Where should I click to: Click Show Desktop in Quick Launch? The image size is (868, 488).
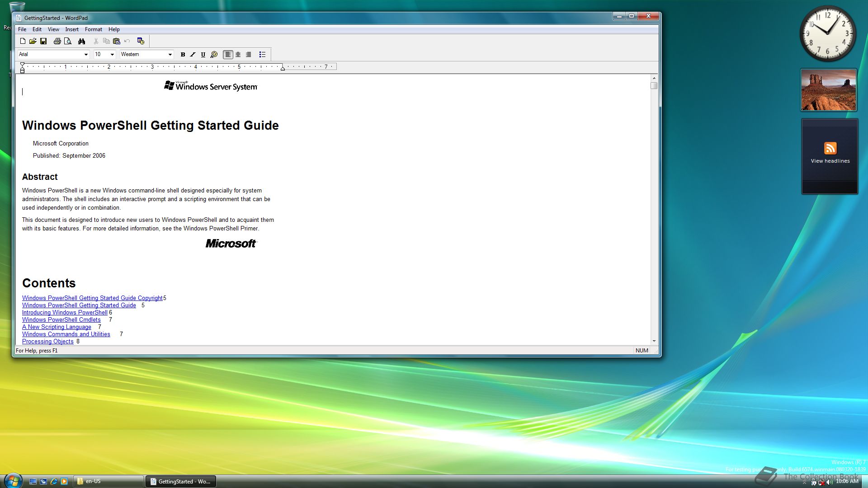click(33, 482)
